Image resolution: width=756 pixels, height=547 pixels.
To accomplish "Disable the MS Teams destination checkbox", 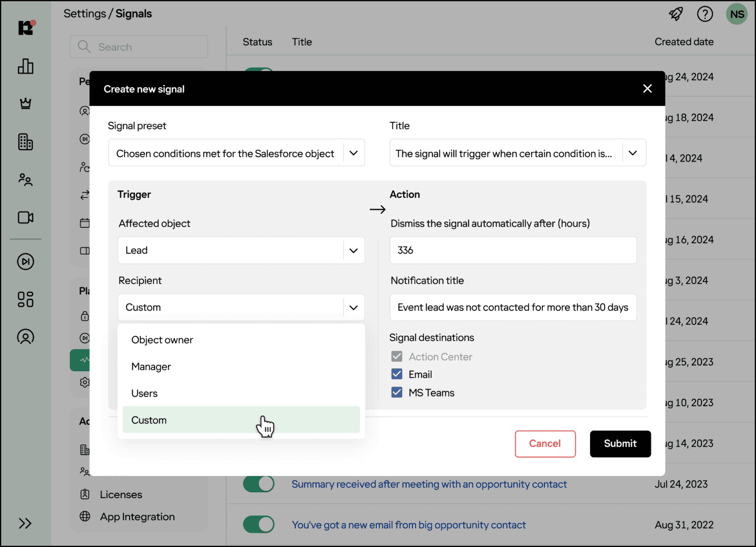I will (x=397, y=392).
